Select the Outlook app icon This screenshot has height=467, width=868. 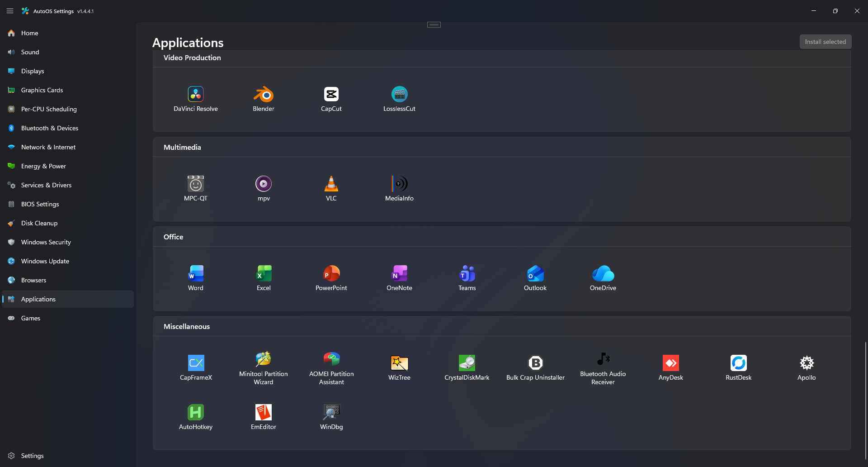click(x=535, y=273)
